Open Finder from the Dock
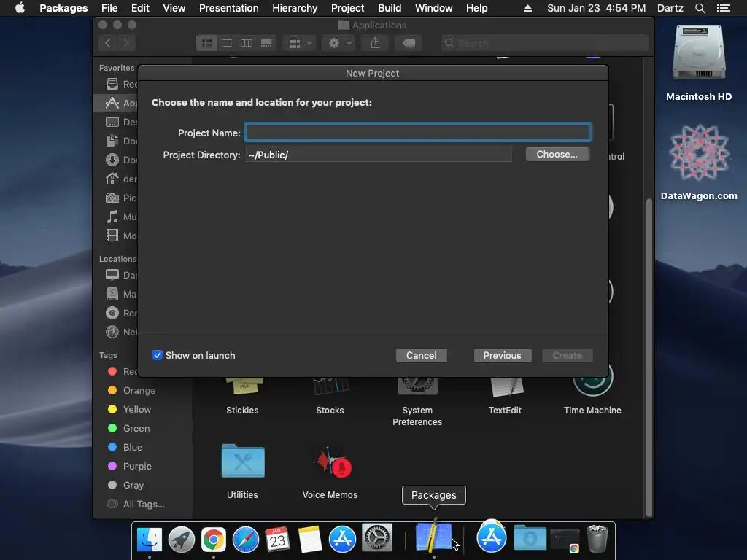This screenshot has height=560, width=747. click(149, 539)
